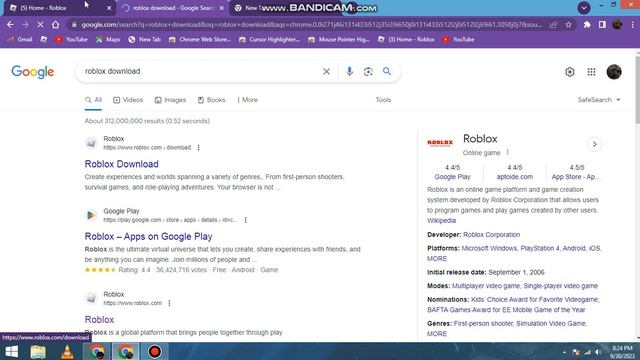Viewport: 640px width, 360px height.
Task: Open the search Tools options
Action: (x=383, y=100)
